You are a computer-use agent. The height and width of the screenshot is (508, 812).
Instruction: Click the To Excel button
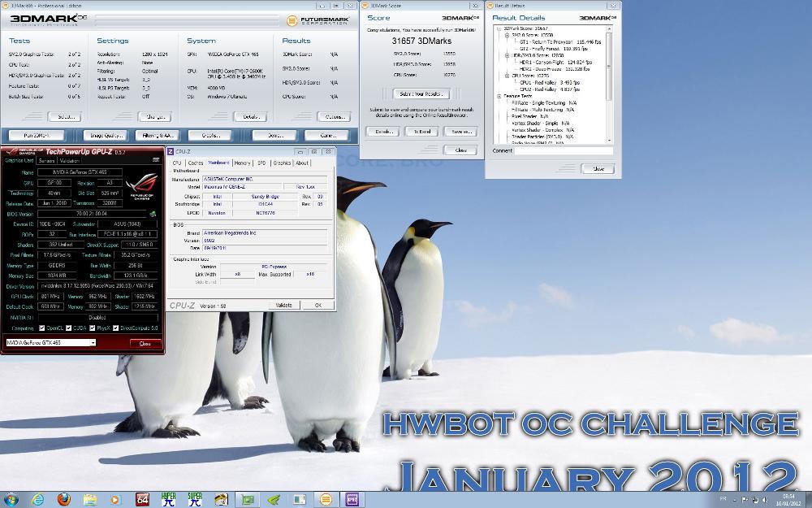[x=421, y=132]
